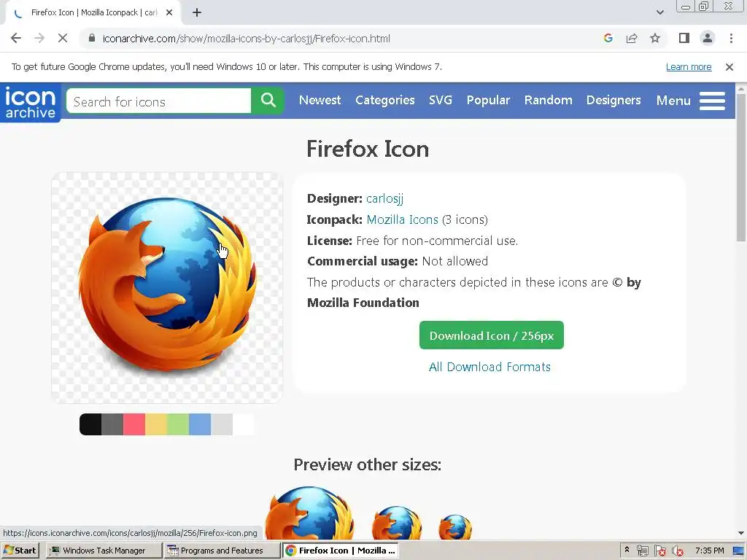The width and height of the screenshot is (747, 560).
Task: Click the share page icon
Action: point(632,38)
